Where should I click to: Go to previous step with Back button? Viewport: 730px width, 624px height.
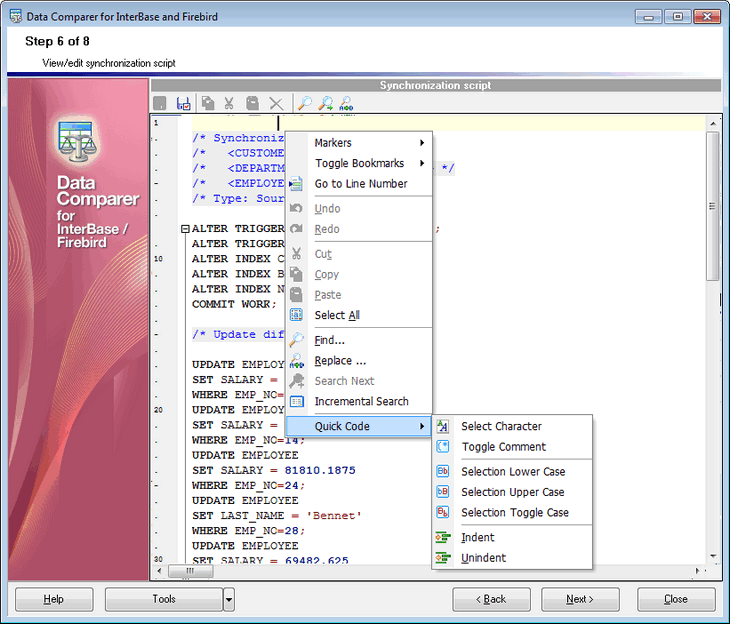[491, 599]
